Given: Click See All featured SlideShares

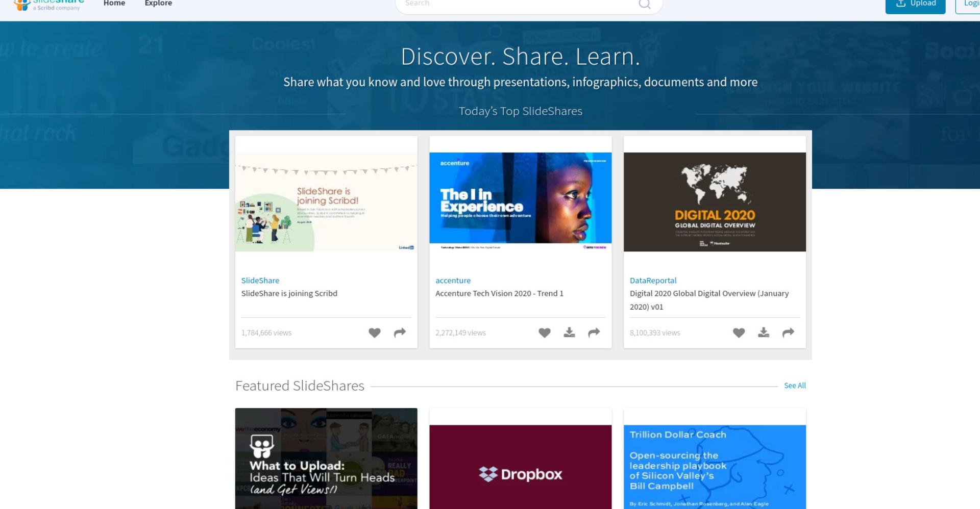Looking at the screenshot, I should coord(795,386).
